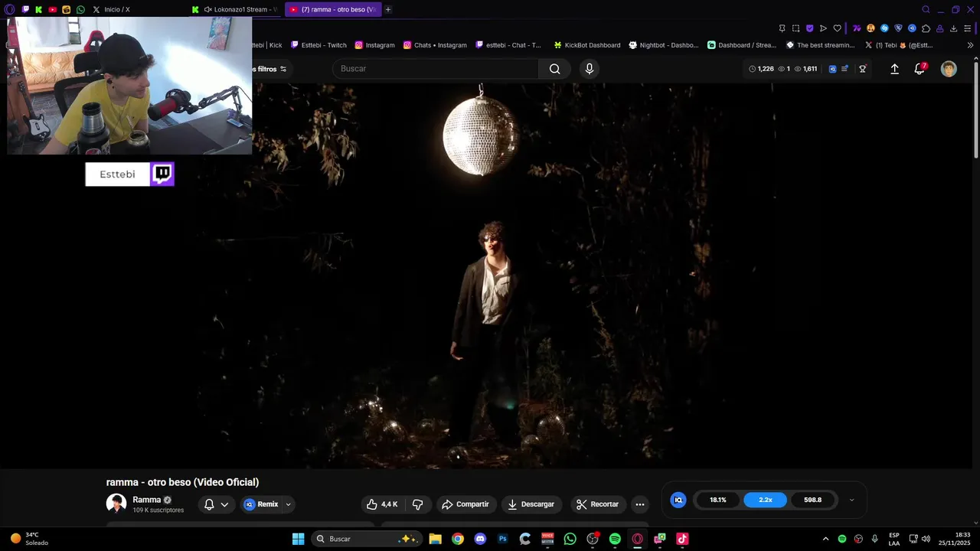Switch to the Lokonazo1 Stream tab
980x551 pixels.
[x=236, y=9]
